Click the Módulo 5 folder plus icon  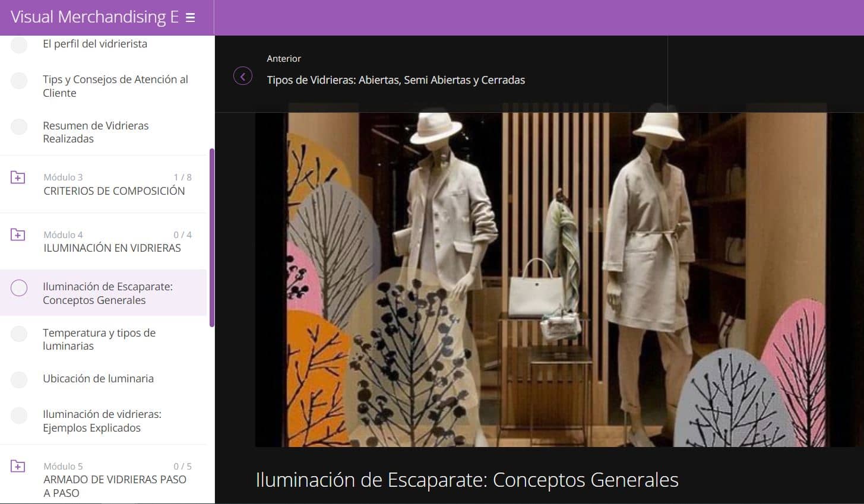coord(18,467)
